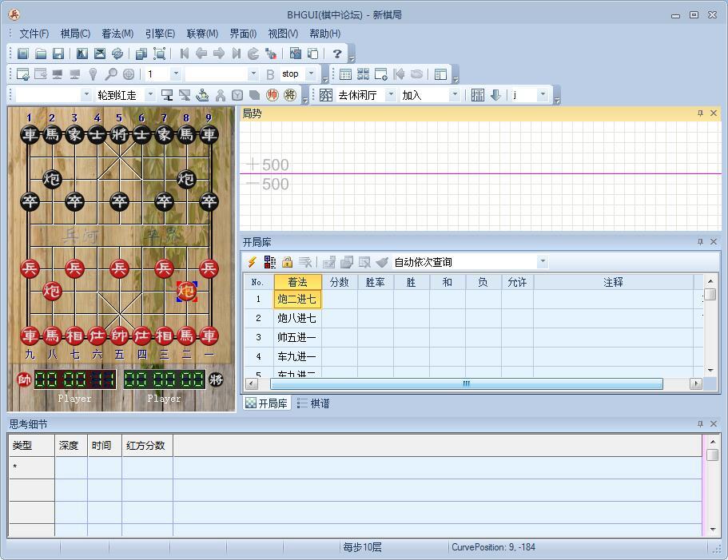Open the dropdown showing value 1
This screenshot has width=728, height=560.
click(x=176, y=73)
